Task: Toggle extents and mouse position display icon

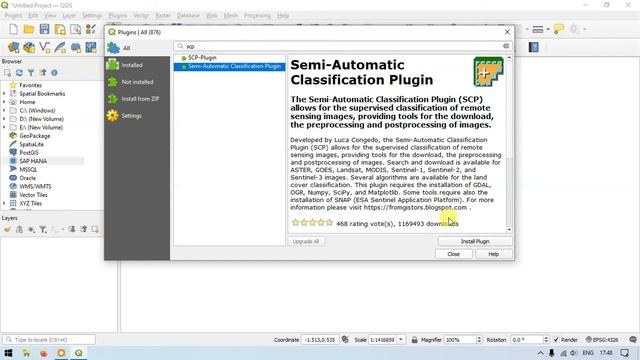Action: click(345, 340)
